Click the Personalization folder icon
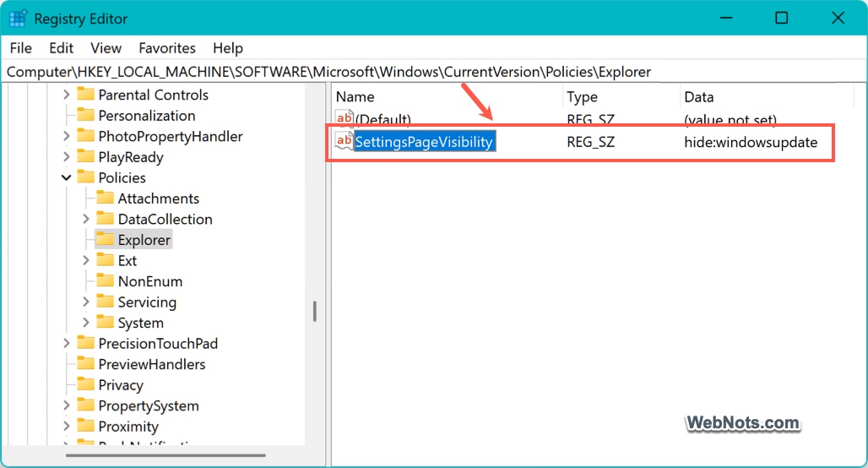Screen dimensions: 868x468 [x=85, y=115]
